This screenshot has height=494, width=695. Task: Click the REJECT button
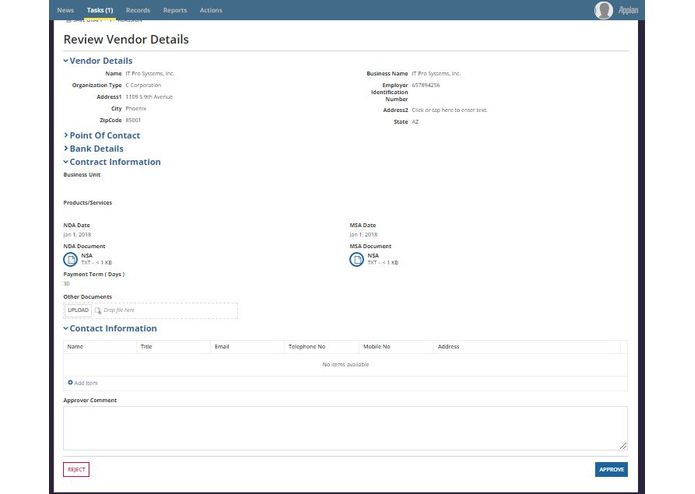tap(76, 470)
